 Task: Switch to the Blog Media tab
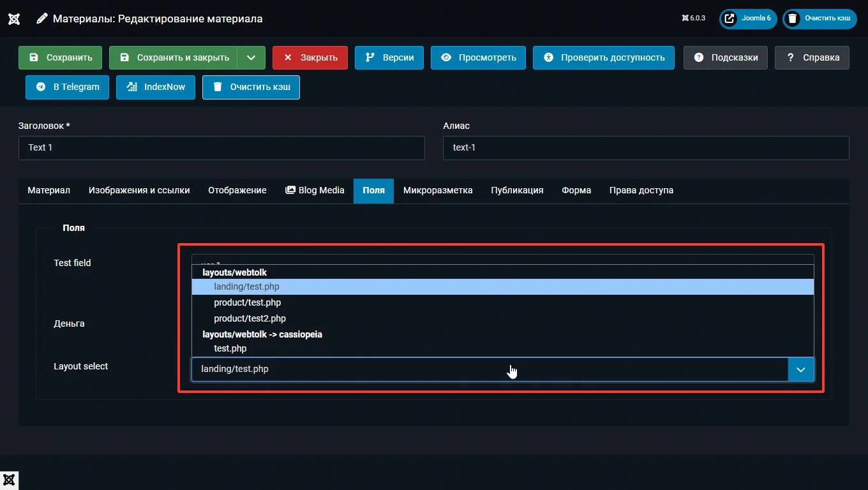click(x=315, y=190)
